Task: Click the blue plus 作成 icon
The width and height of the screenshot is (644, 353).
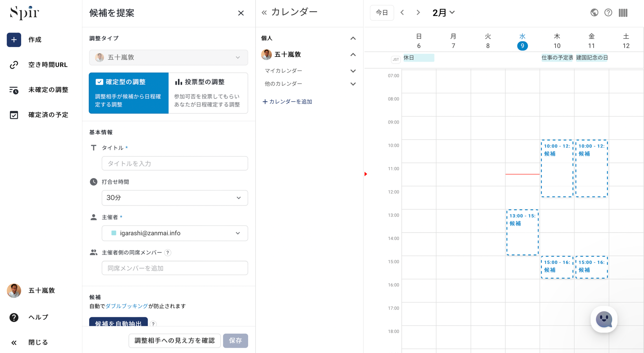Action: [14, 40]
